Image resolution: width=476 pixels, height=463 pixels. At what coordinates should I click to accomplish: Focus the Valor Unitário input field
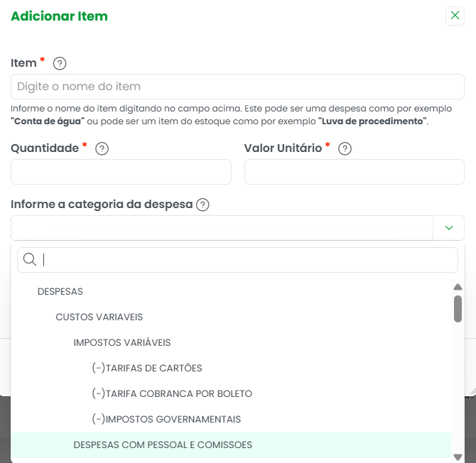click(x=355, y=172)
